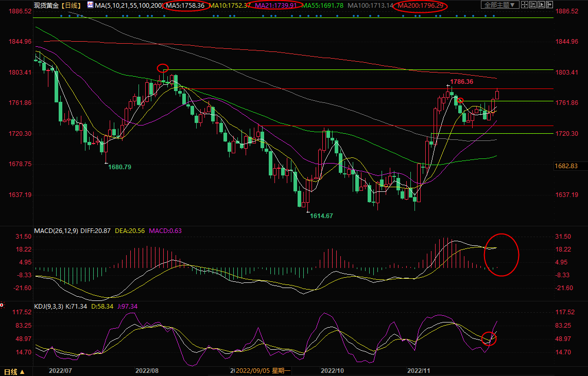588x376 pixels.
Task: Click the MA indicator icon before MA(5,10,21,55,100,200)
Action: [91, 5]
